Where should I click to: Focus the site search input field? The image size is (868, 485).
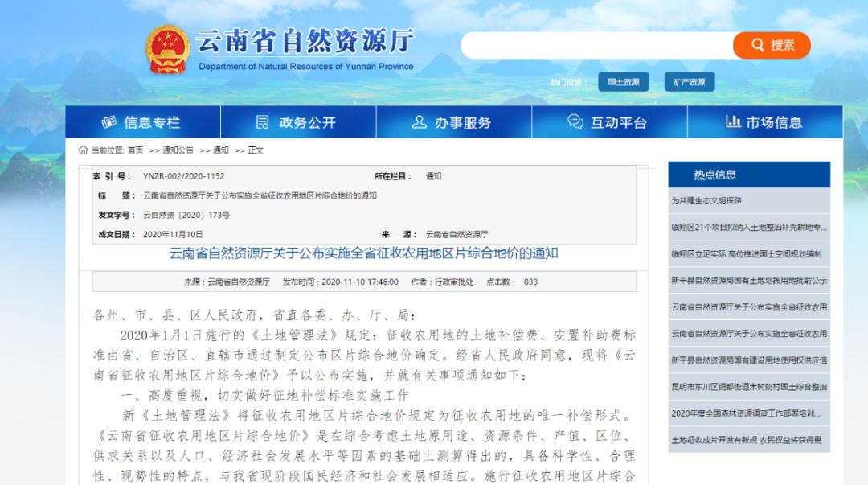595,45
